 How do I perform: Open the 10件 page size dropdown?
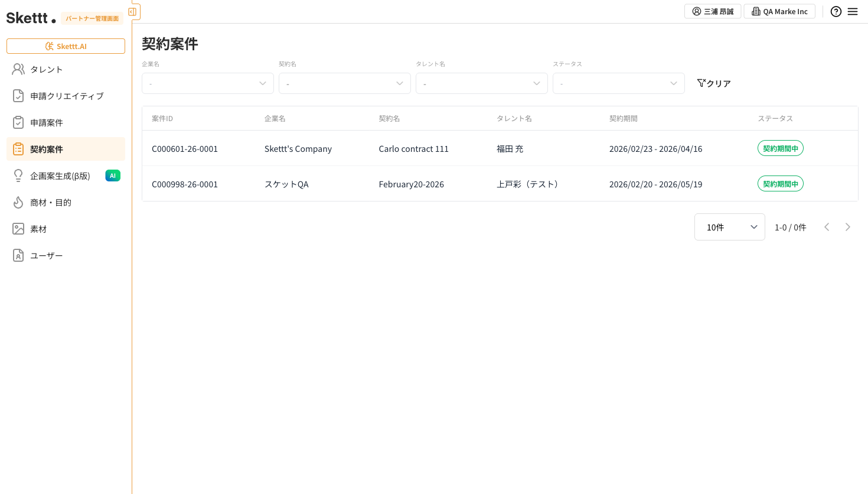coord(729,227)
